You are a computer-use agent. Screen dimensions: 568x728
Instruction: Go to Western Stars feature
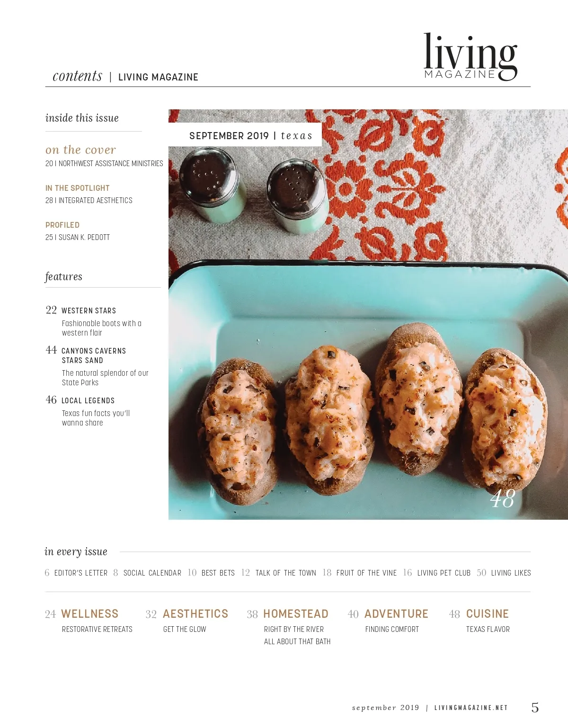point(89,311)
